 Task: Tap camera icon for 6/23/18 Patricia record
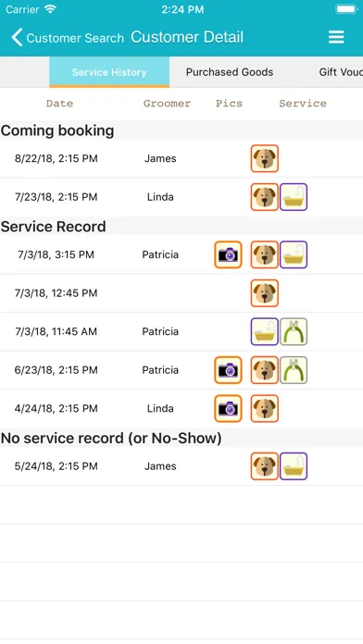[x=228, y=370]
